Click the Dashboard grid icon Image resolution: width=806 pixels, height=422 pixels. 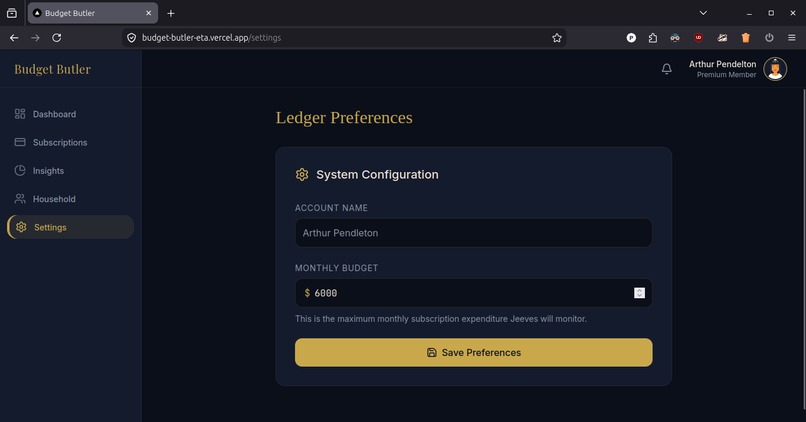pyautogui.click(x=20, y=114)
